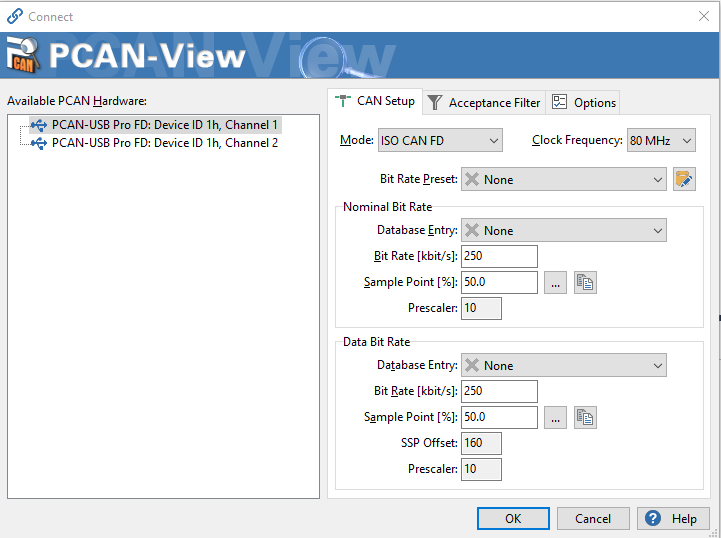Click the Connect link icon in title bar
Image resolution: width=721 pixels, height=538 pixels.
[15, 16]
